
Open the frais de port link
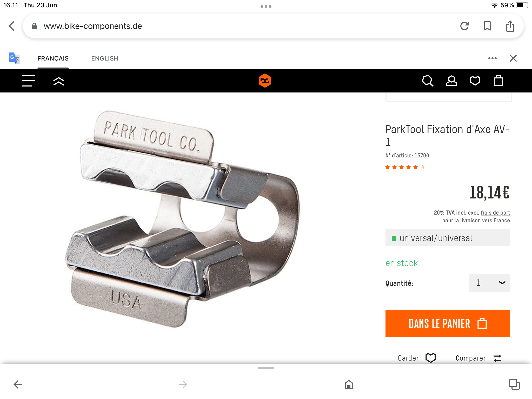495,213
